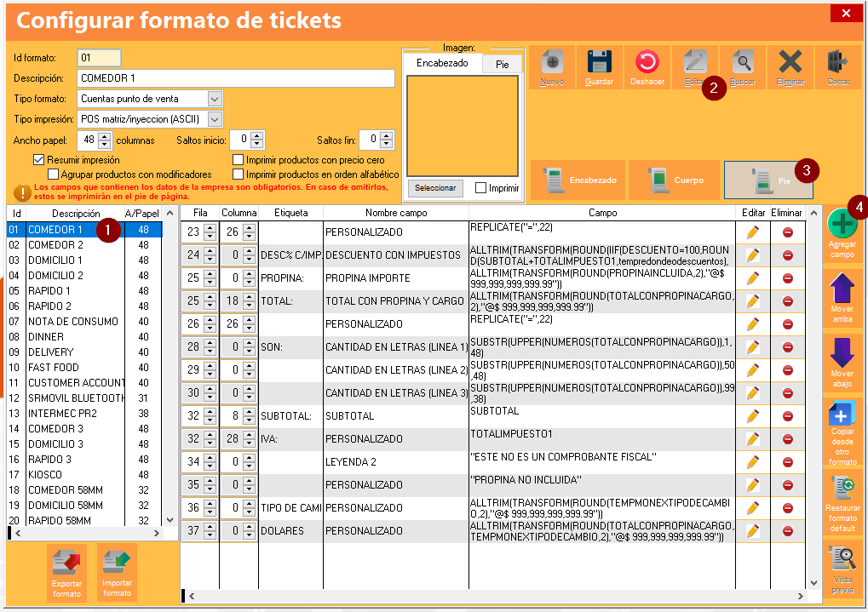Click the Descripción input field
The image size is (868, 612).
pyautogui.click(x=236, y=78)
